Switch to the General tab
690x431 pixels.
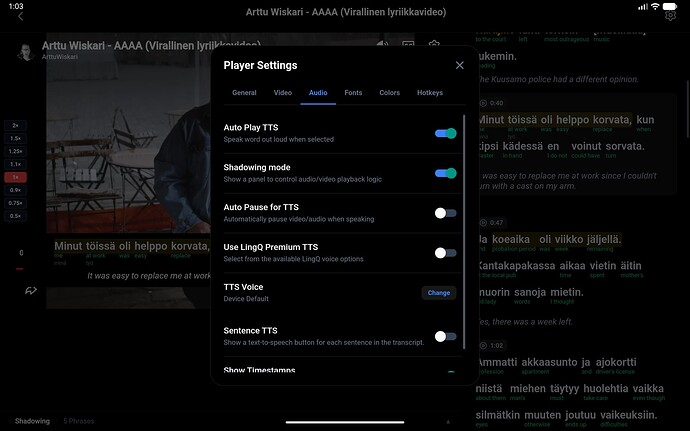tap(244, 93)
